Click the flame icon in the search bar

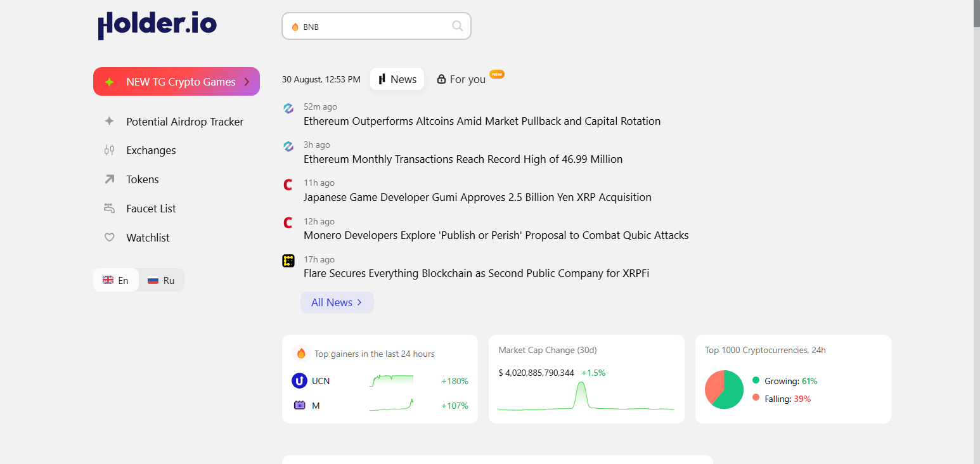coord(295,26)
